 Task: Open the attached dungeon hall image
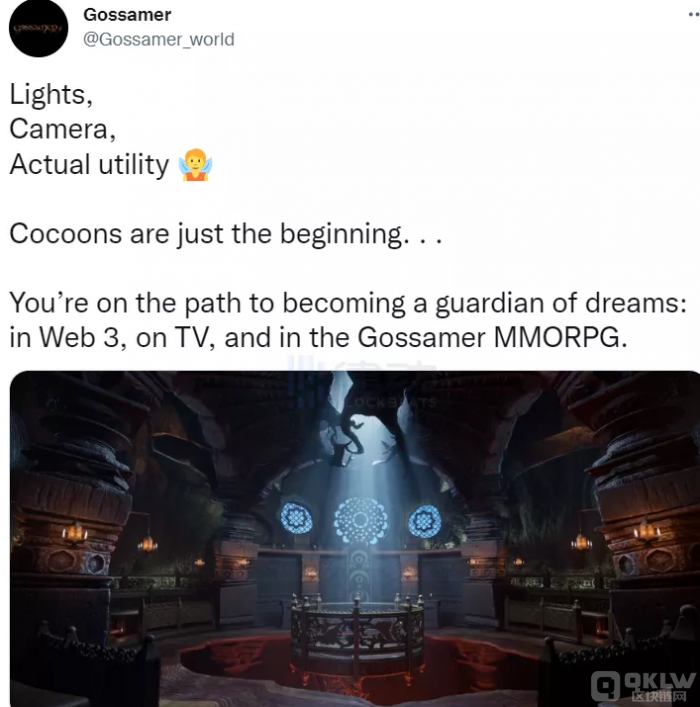click(x=355, y=539)
